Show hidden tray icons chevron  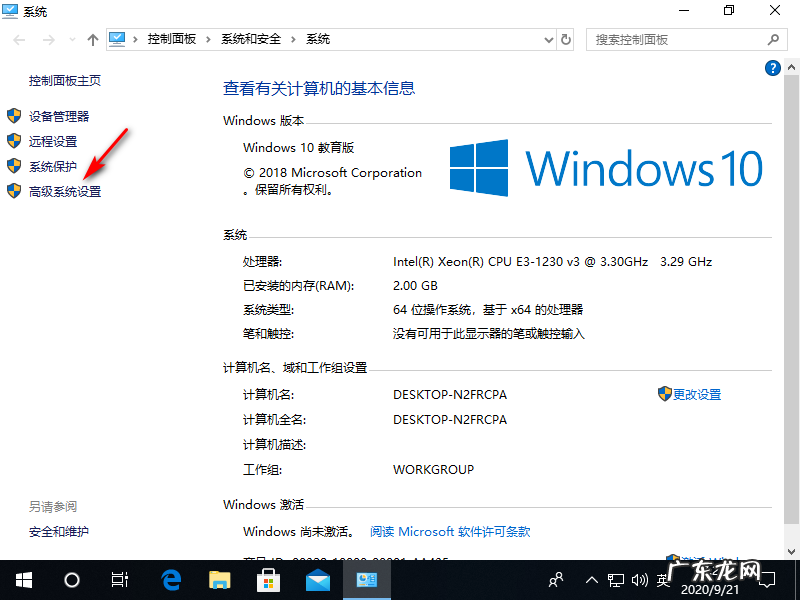(591, 580)
